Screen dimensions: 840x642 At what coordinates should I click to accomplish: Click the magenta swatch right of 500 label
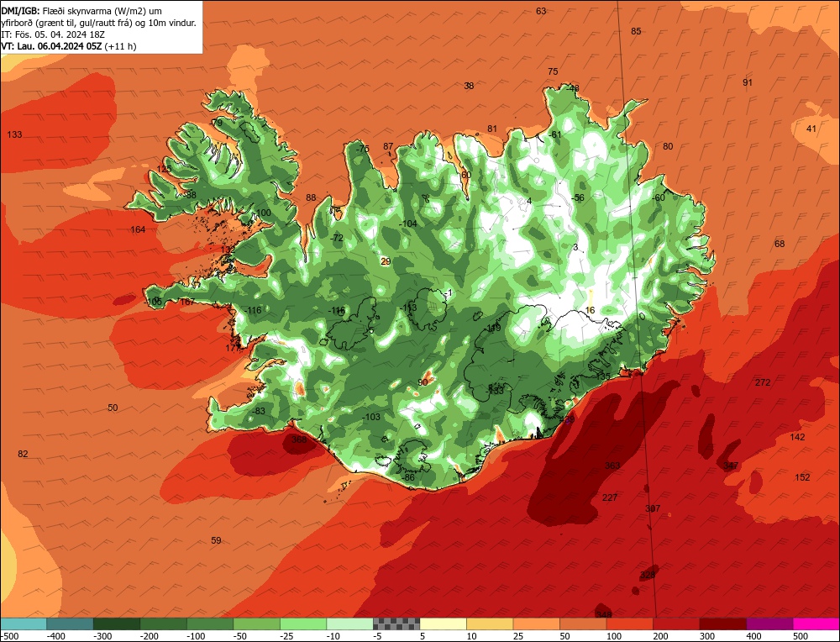[x=816, y=624]
